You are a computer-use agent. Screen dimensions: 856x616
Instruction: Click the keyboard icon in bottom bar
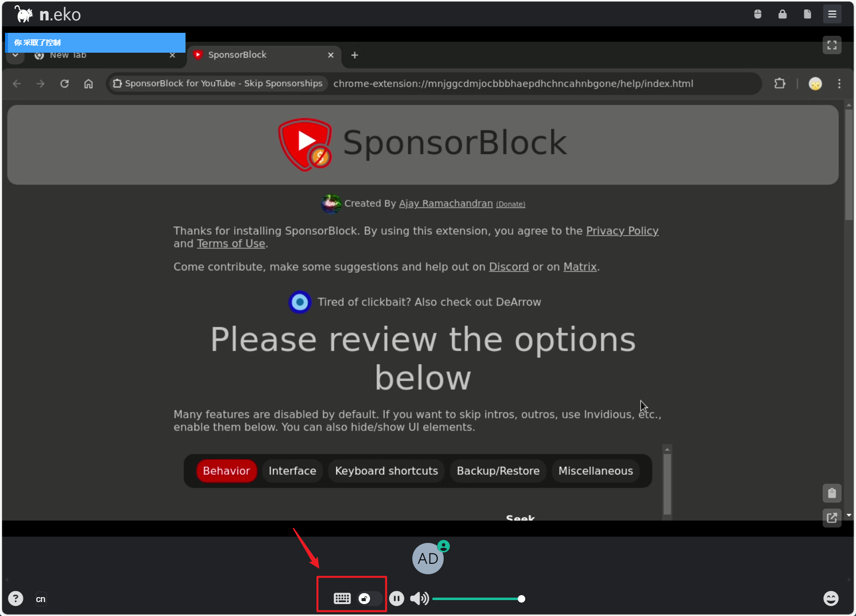pos(342,599)
